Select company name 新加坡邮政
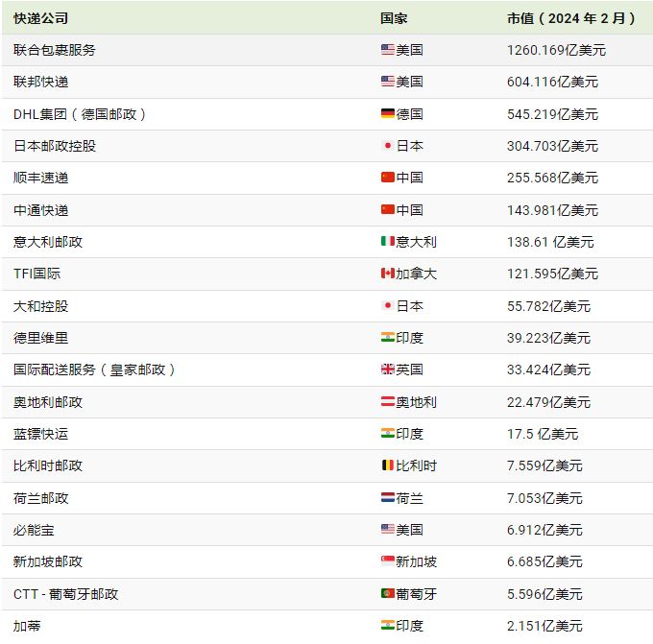 pos(48,561)
